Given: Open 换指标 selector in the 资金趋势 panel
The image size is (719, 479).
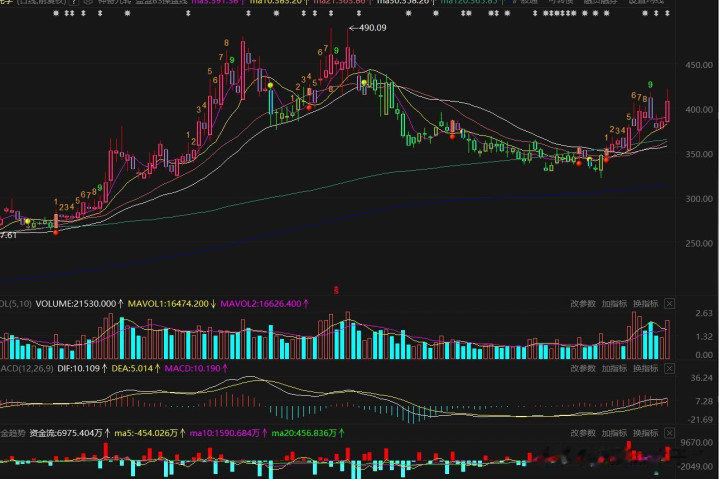Looking at the screenshot, I should [645, 433].
